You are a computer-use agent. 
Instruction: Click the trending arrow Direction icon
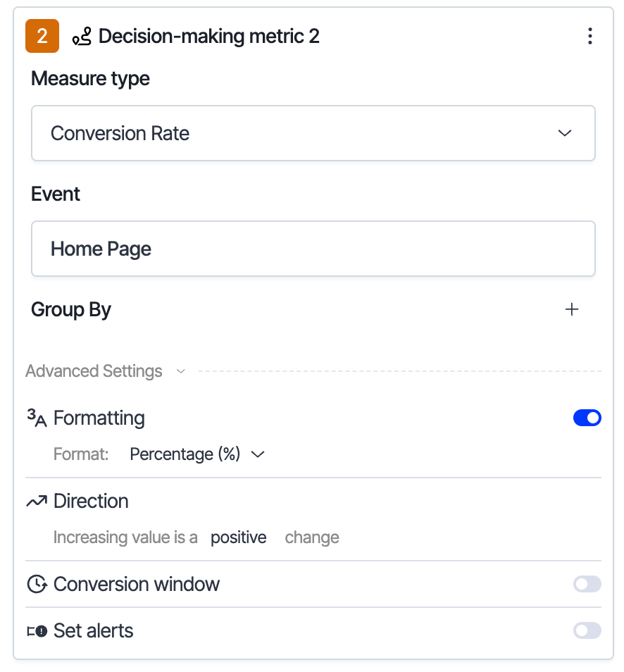[37, 500]
